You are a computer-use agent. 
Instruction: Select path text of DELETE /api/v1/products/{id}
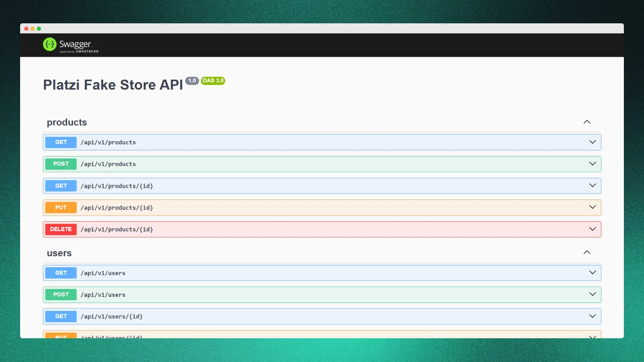click(x=117, y=229)
